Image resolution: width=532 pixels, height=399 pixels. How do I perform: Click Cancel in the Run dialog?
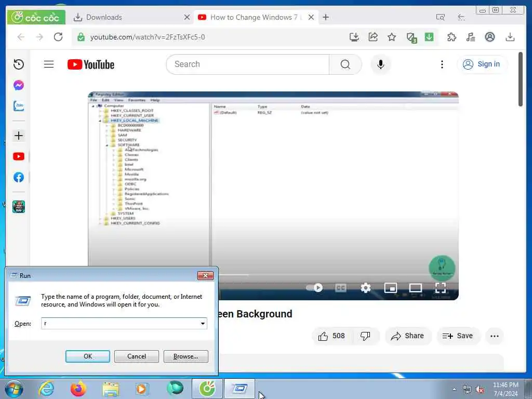tap(137, 356)
